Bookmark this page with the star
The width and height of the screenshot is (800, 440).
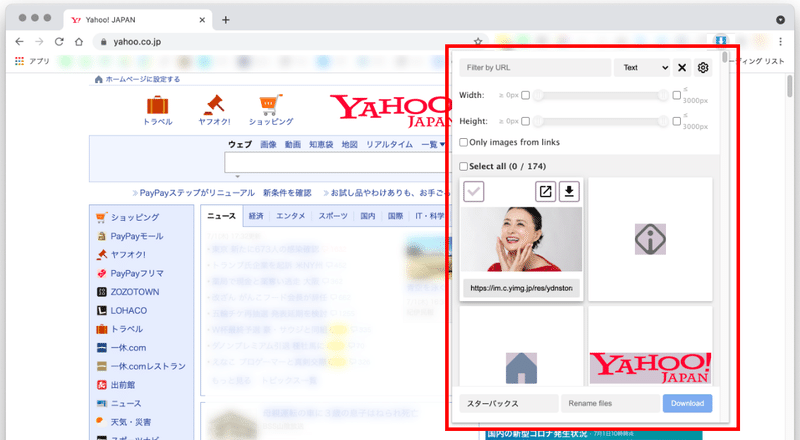(478, 42)
